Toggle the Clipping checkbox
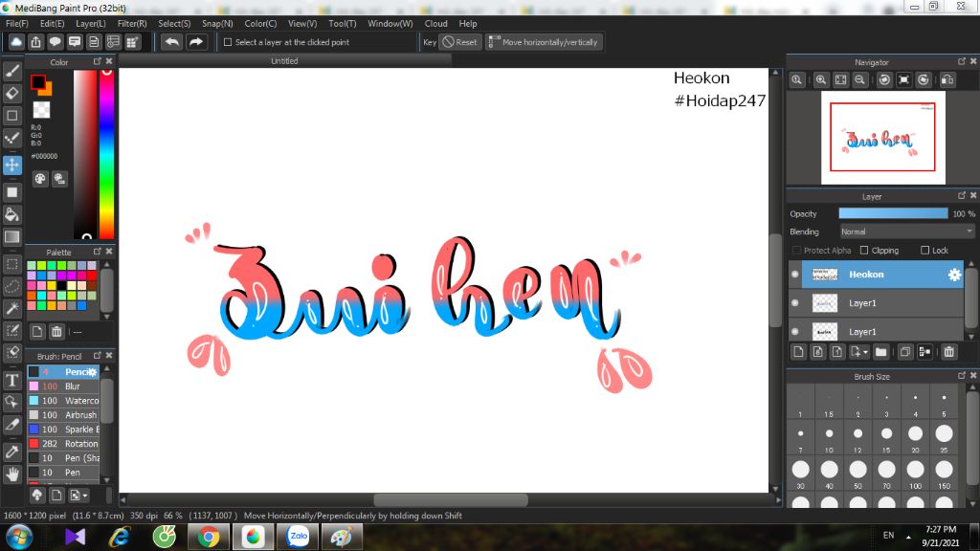 tap(864, 250)
